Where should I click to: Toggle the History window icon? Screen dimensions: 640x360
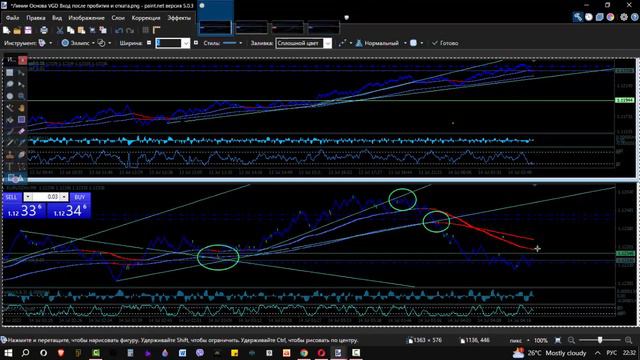click(x=589, y=17)
